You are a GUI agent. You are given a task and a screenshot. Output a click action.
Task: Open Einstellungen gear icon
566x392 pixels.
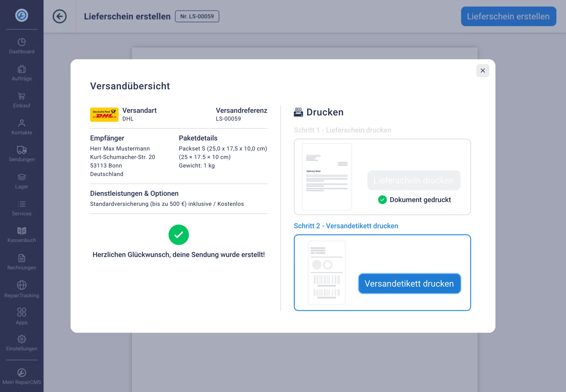(22, 339)
